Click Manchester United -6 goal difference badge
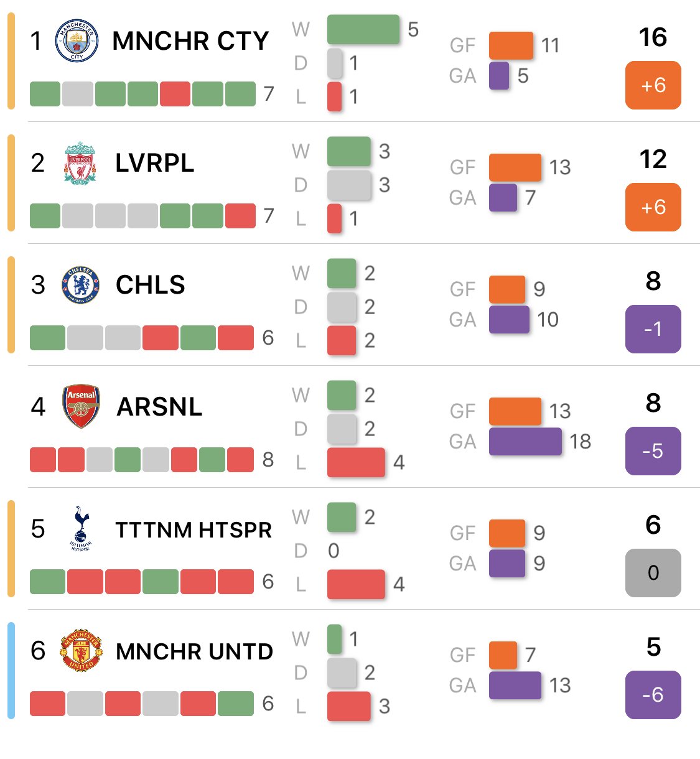700x759 pixels. pos(653,695)
